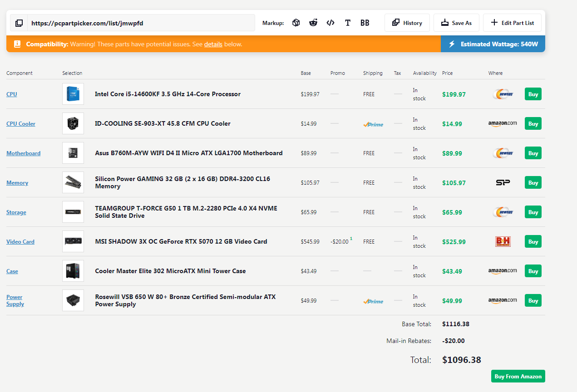Click Prime shipping icon in CPU Cooler row
The height and width of the screenshot is (392, 577).
[x=373, y=124]
